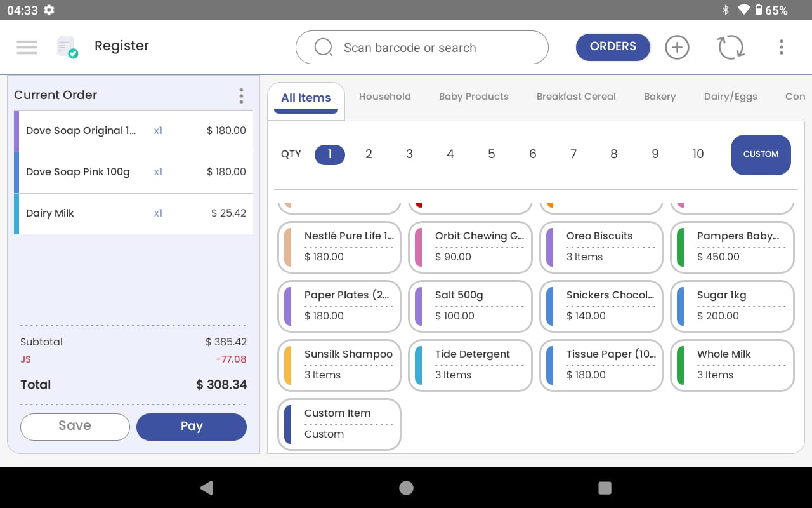The image size is (812, 508).
Task: Add Salt 500g item
Action: 470,306
